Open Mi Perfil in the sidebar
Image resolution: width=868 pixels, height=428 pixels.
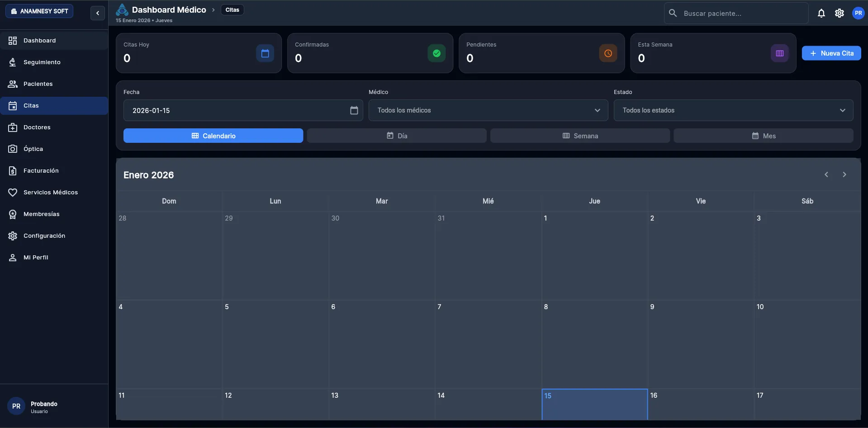pyautogui.click(x=54, y=258)
